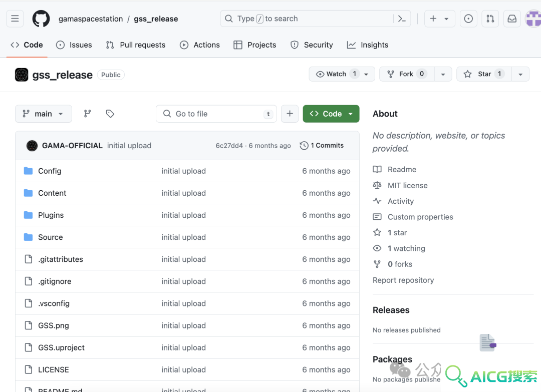541x392 pixels.
Task: Open the user avatar menu
Action: pos(533,19)
